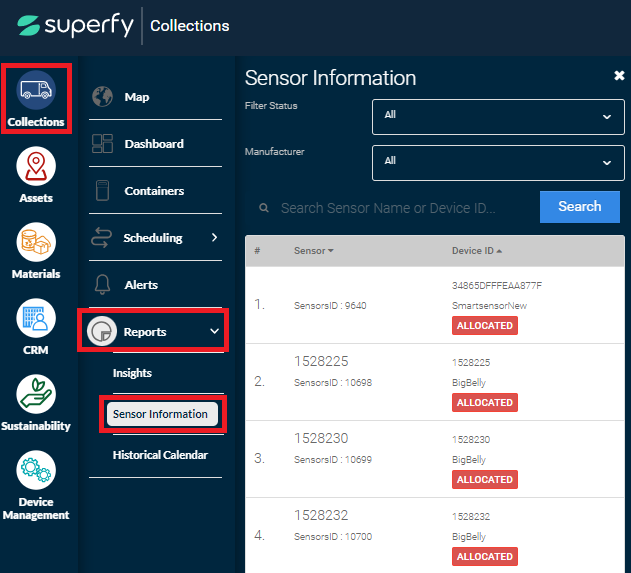This screenshot has height=573, width=631.
Task: Click the Search button
Action: pyautogui.click(x=579, y=206)
